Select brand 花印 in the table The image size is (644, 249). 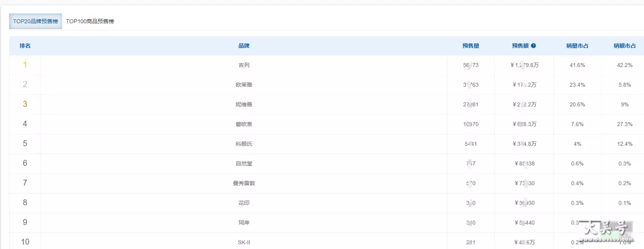(x=244, y=203)
